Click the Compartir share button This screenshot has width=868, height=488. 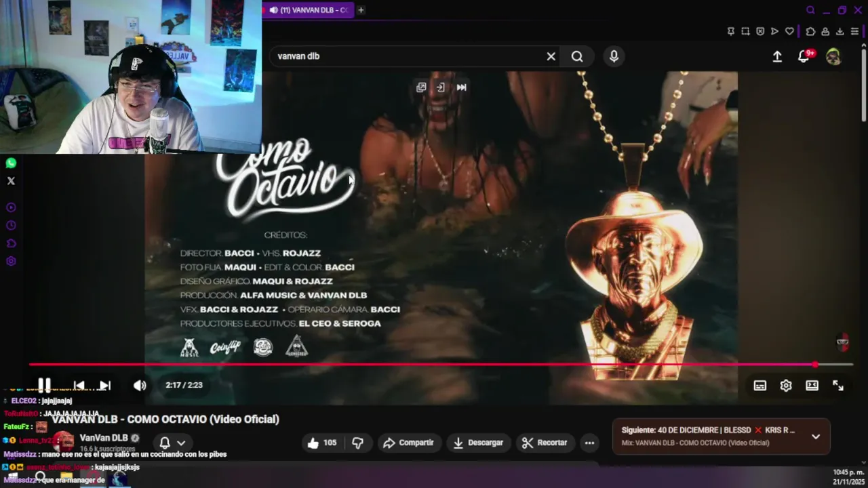click(x=408, y=443)
